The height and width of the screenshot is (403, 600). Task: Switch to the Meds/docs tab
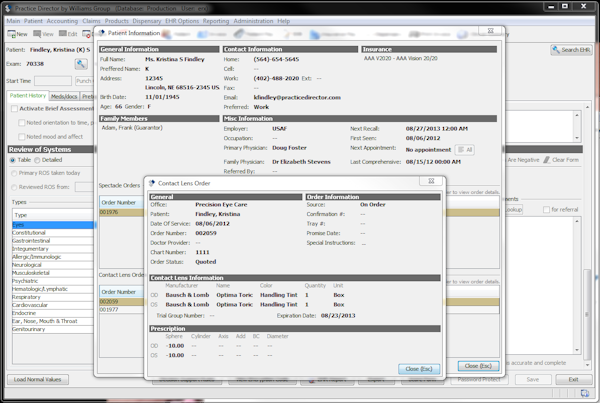click(x=64, y=96)
